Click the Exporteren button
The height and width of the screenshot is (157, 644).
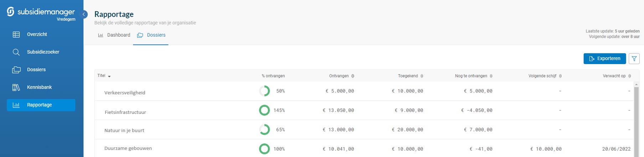click(x=604, y=59)
